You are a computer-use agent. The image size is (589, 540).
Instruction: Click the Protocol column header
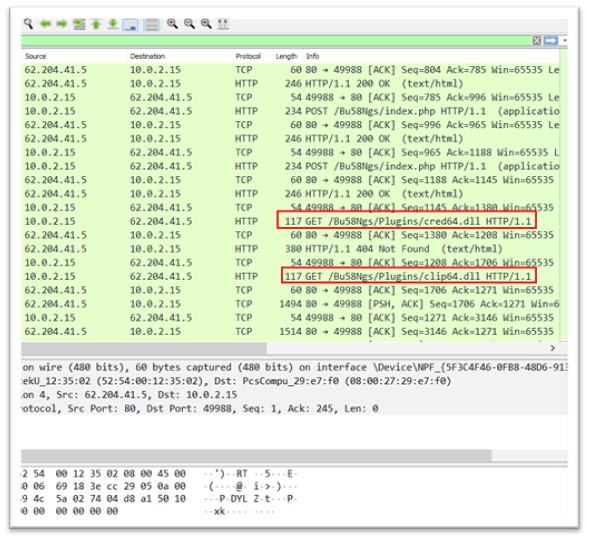tap(248, 56)
